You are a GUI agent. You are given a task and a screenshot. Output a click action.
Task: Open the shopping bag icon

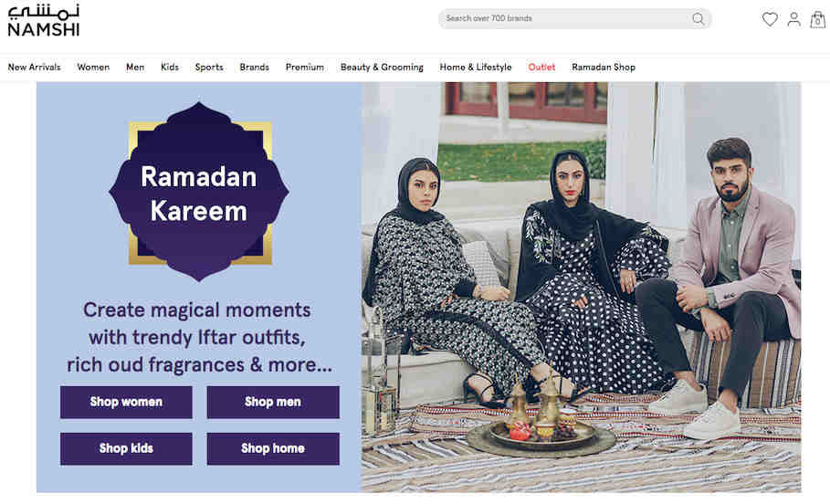[x=818, y=19]
